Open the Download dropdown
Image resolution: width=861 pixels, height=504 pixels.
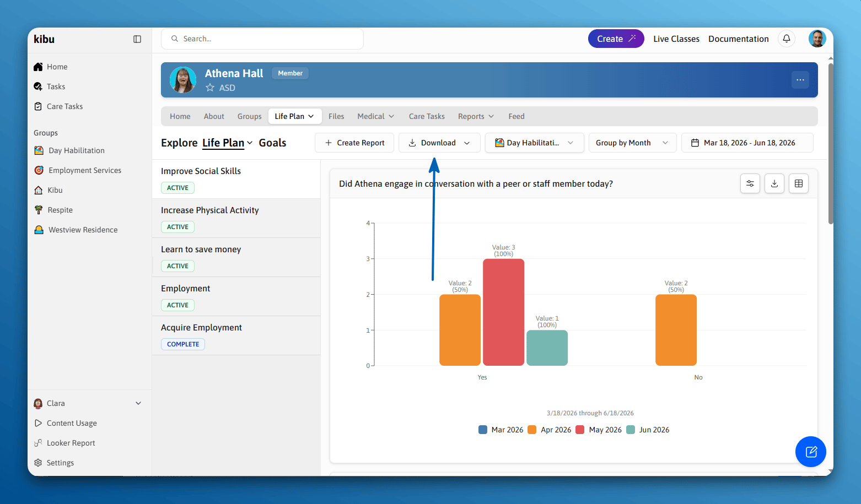click(439, 143)
